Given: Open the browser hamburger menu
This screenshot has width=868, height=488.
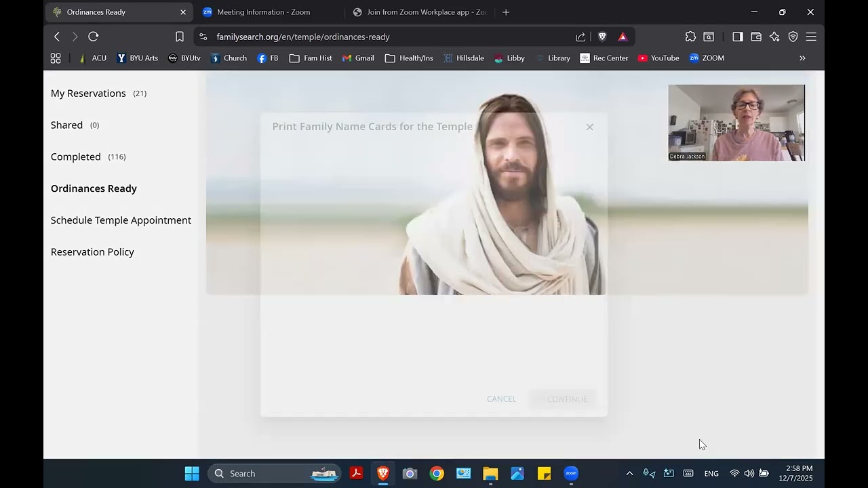Looking at the screenshot, I should click(x=811, y=37).
